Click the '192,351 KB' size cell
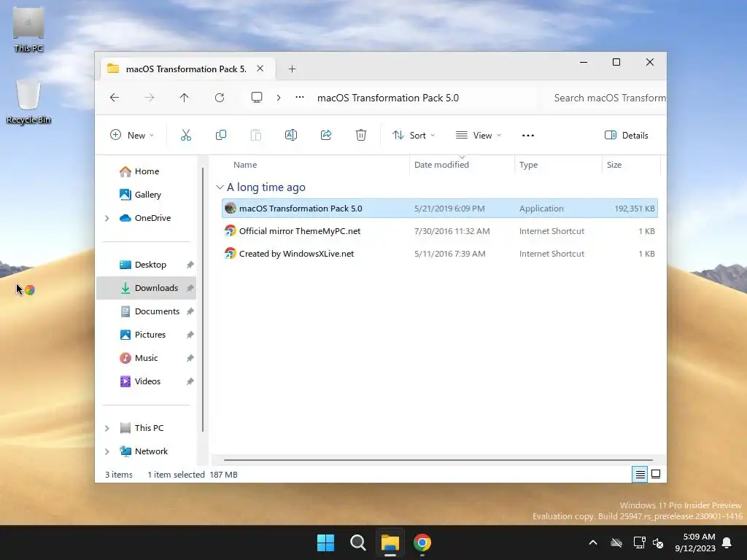This screenshot has height=560, width=747. [x=635, y=209]
